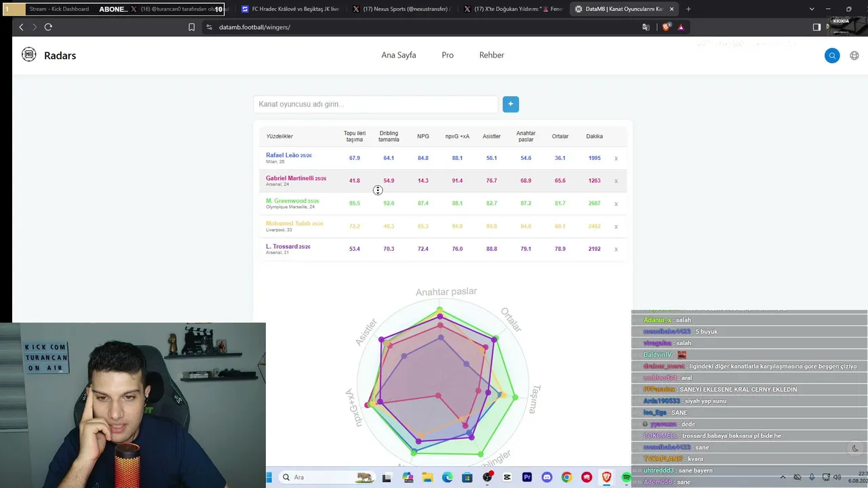
Task: Click the Dribling tamamla column header
Action: coord(389,136)
